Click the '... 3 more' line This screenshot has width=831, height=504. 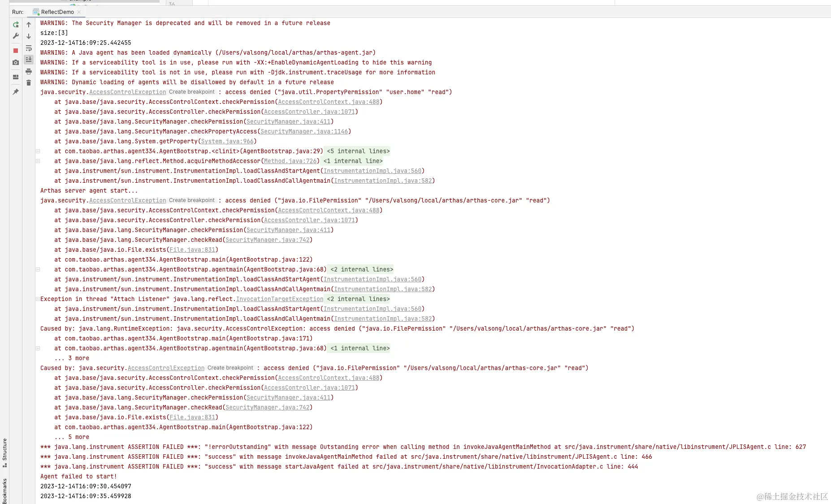coord(72,358)
